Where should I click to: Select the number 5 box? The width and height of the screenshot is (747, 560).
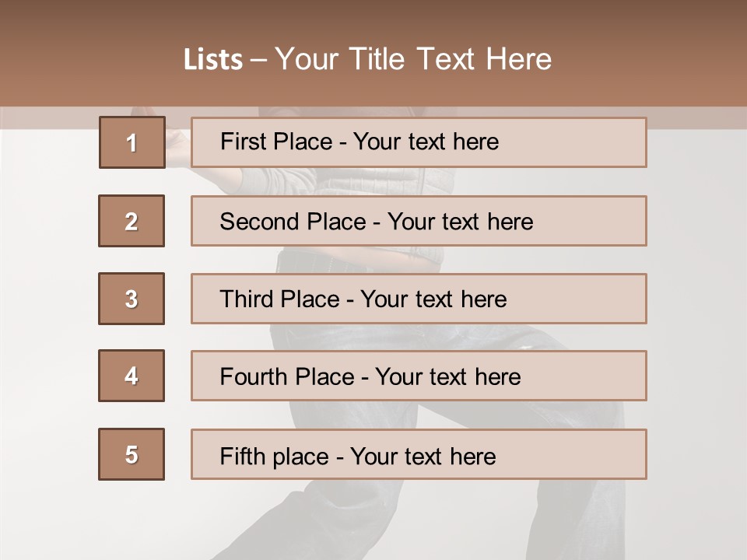pyautogui.click(x=132, y=454)
